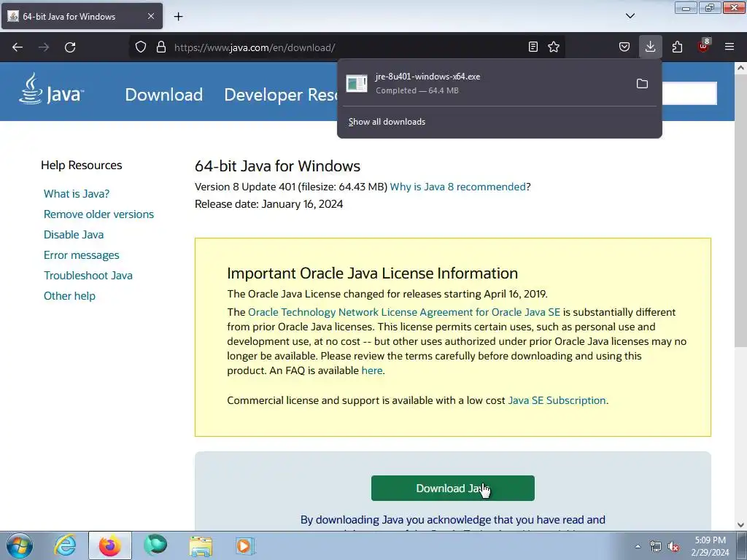The width and height of the screenshot is (747, 560).
Task: Go back to the previous page
Action: point(18,47)
